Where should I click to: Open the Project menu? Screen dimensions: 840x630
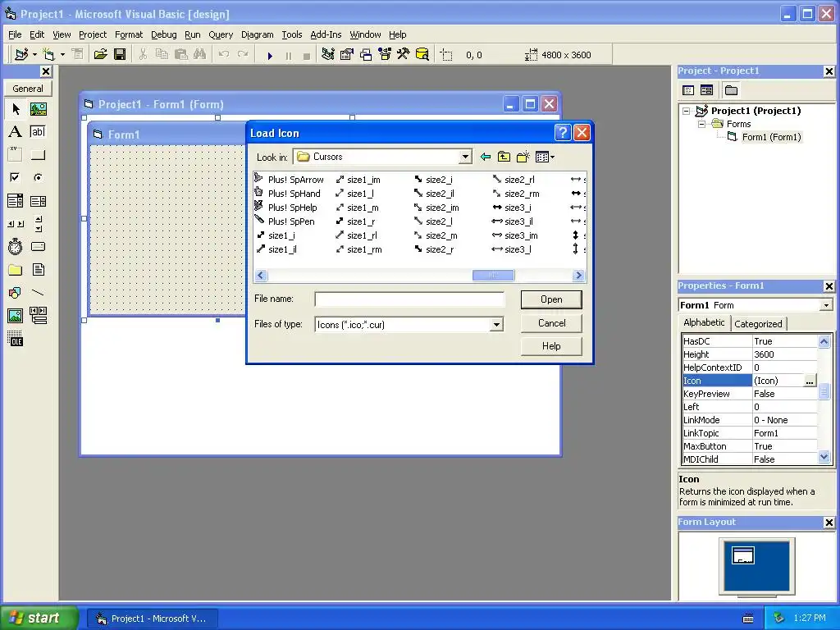coord(93,34)
